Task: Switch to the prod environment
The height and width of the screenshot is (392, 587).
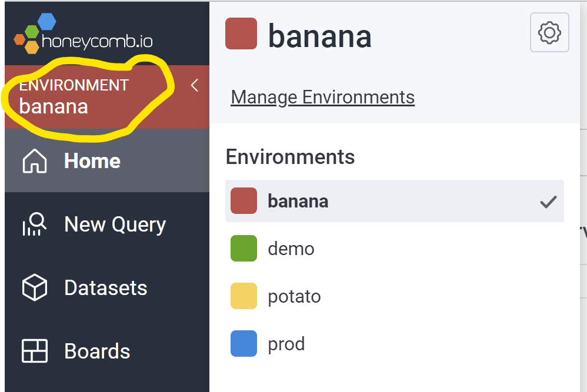Action: pyautogui.click(x=286, y=344)
